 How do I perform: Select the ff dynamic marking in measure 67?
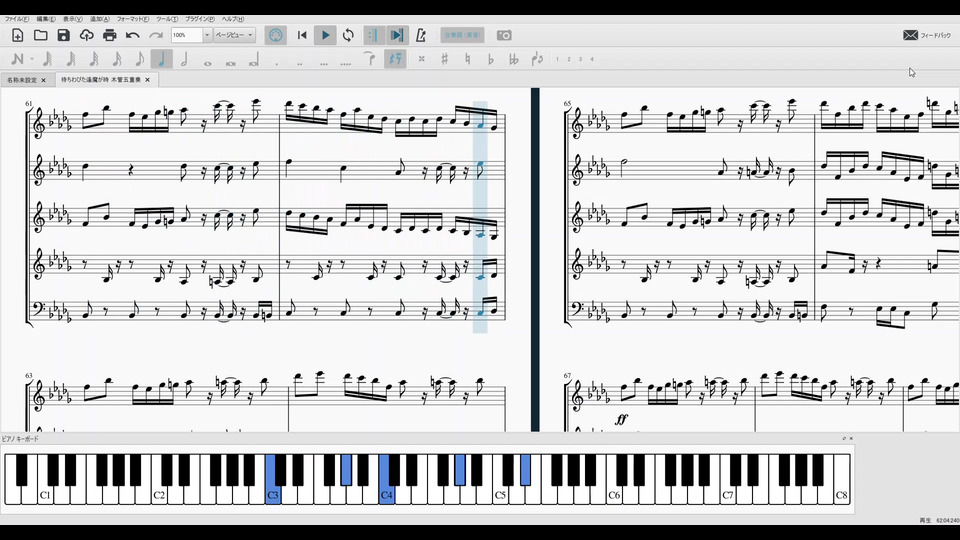click(x=621, y=419)
